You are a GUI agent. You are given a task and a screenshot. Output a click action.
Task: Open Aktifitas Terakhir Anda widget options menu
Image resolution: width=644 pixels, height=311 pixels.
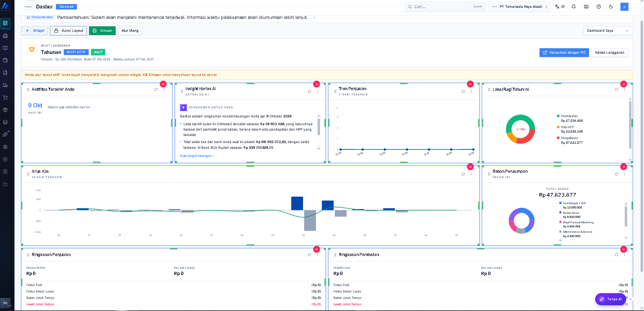click(x=164, y=89)
